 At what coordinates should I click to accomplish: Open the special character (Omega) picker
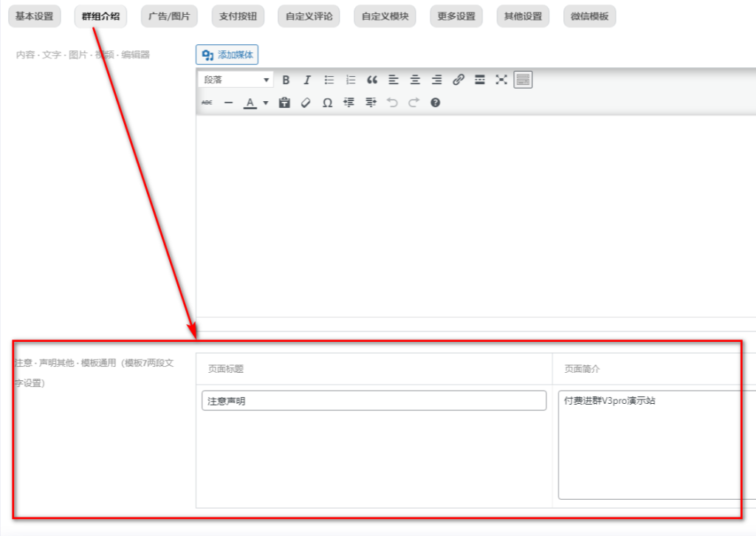point(327,103)
